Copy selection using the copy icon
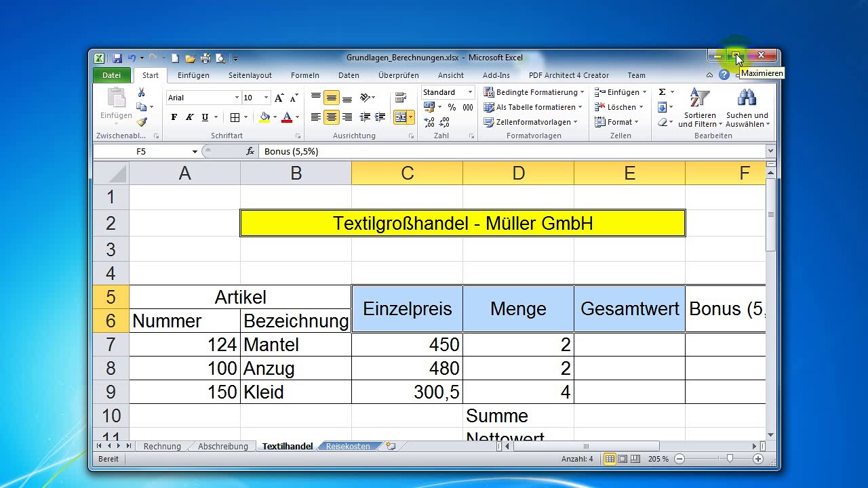The height and width of the screenshot is (488, 868). tap(141, 107)
